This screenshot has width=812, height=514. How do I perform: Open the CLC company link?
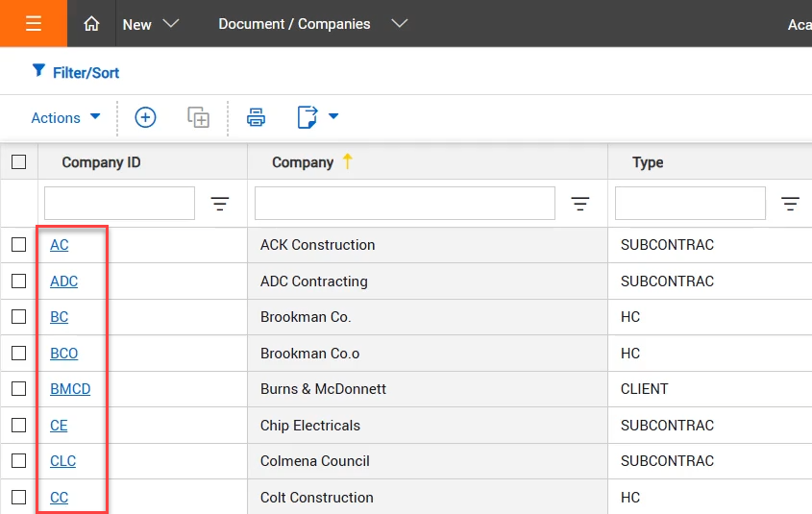62,461
